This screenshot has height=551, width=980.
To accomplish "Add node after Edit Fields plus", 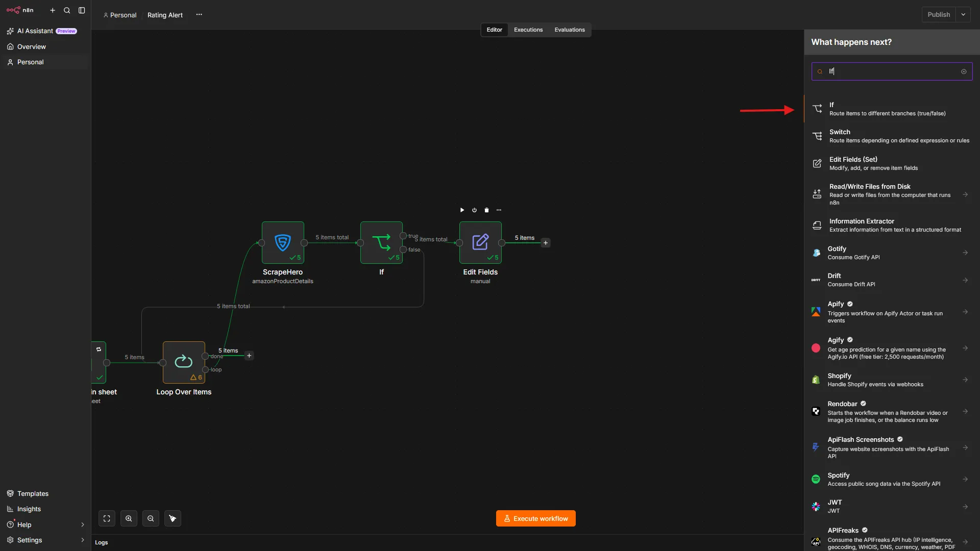I will click(x=546, y=243).
